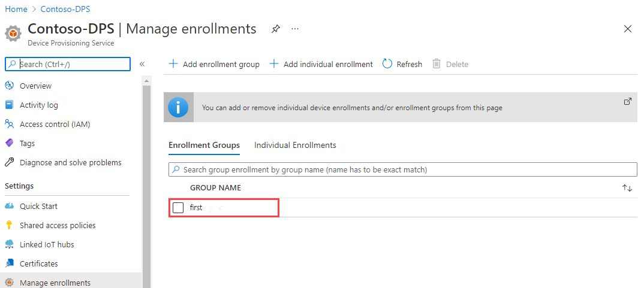The width and height of the screenshot is (644, 288).
Task: Open the info banner external link icon
Action: click(x=628, y=102)
